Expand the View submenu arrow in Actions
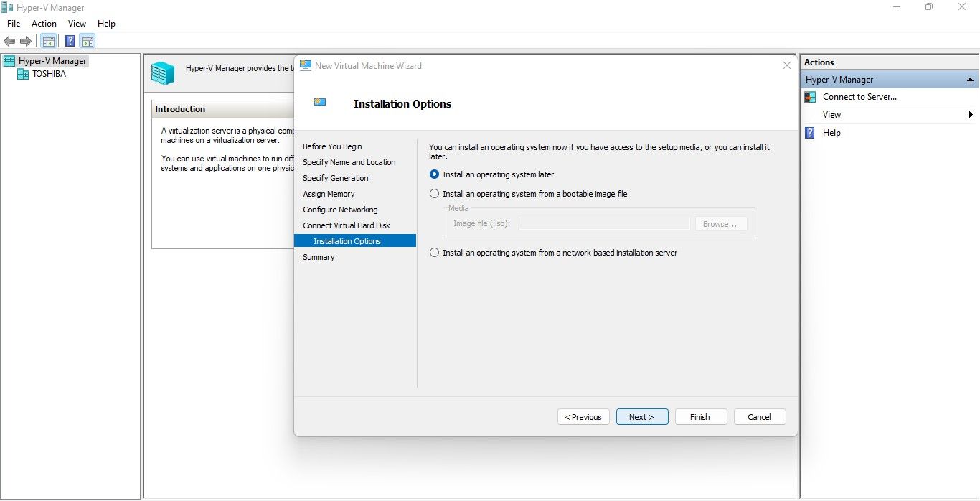980x501 pixels. pyautogui.click(x=971, y=115)
